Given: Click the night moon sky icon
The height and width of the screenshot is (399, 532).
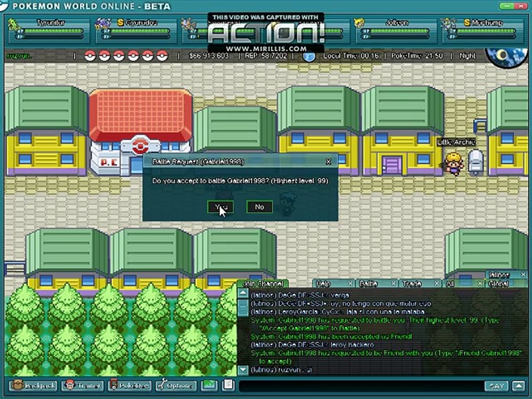Looking at the screenshot, I should tap(506, 57).
